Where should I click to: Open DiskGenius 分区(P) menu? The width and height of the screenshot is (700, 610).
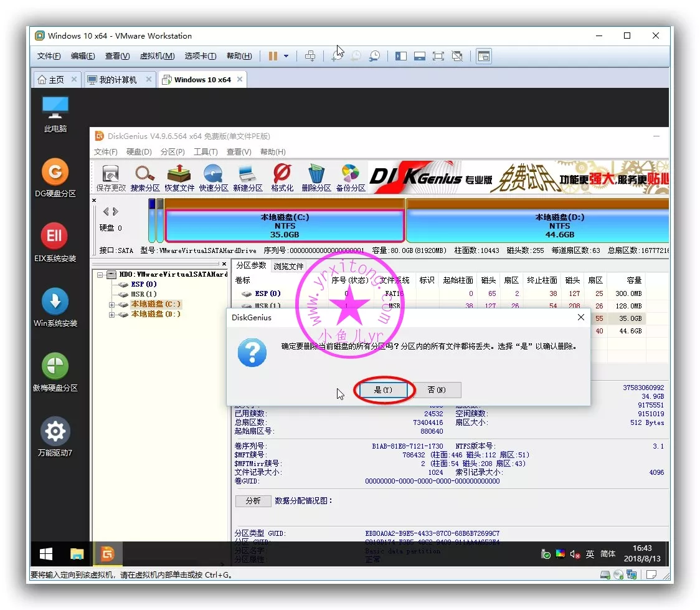coord(173,152)
